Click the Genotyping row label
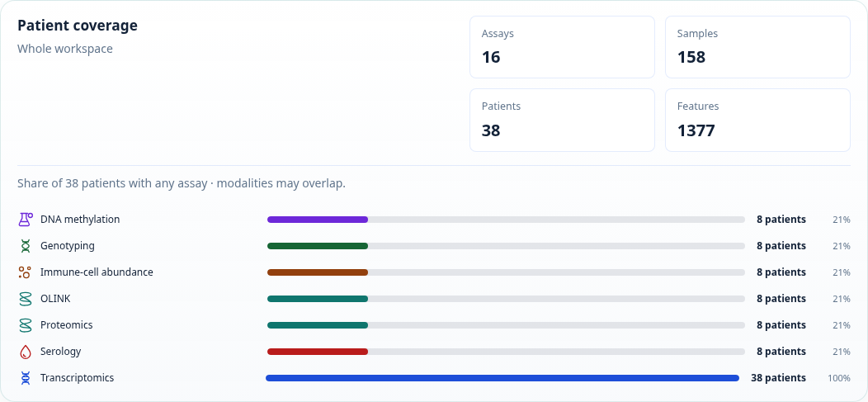This screenshot has height=402, width=868. pos(68,246)
